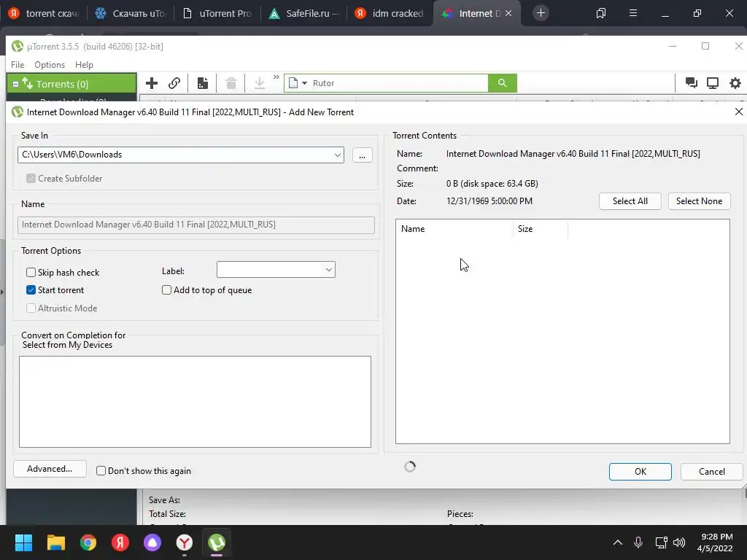Open search provider dropdown next to Rutor
Viewport: 747px width, 560px height.
tap(304, 83)
